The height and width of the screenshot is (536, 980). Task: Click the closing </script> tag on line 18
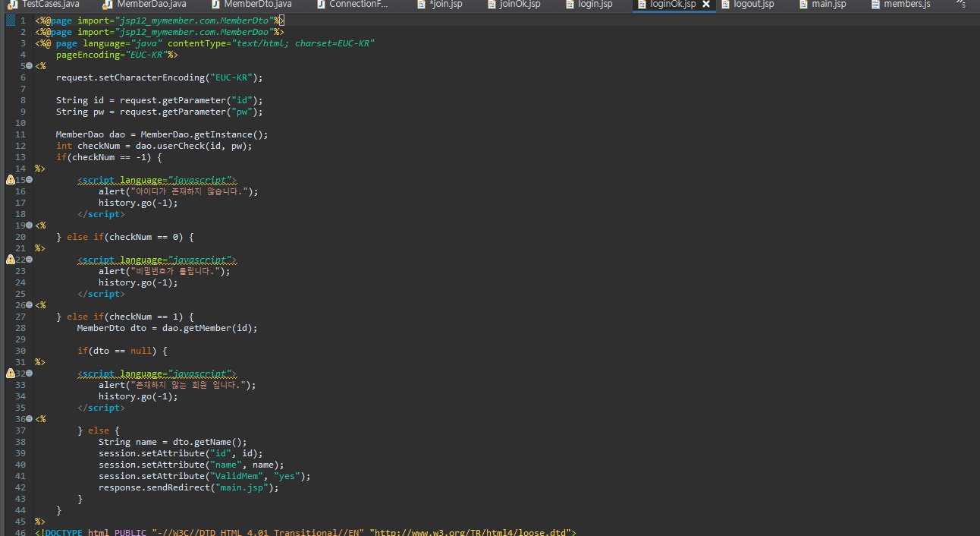point(101,214)
